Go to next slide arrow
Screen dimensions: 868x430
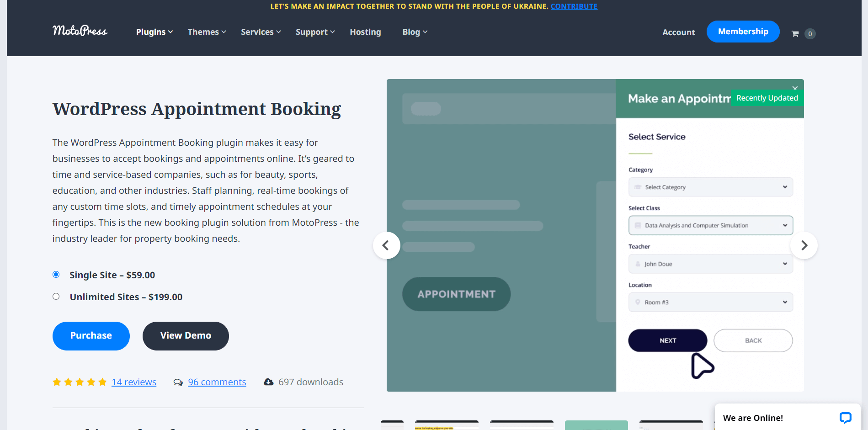tap(804, 245)
